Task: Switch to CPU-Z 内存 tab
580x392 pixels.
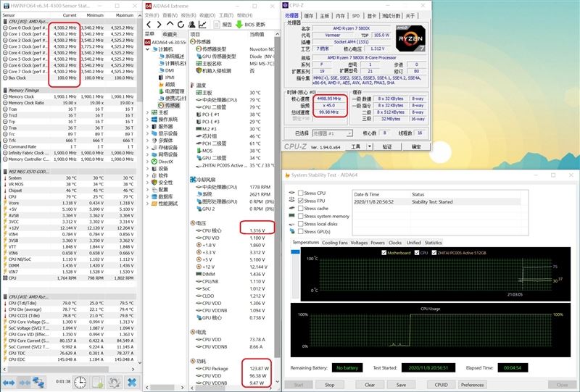Action: tap(340, 15)
